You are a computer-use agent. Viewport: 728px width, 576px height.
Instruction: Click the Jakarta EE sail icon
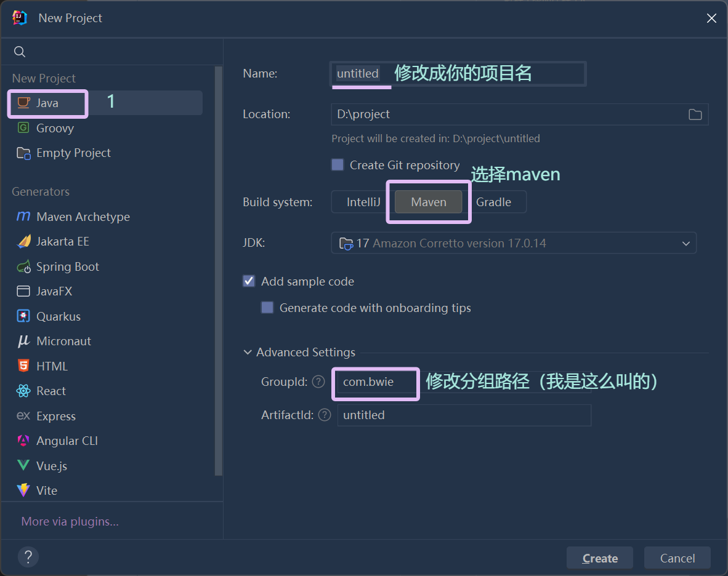tap(23, 241)
